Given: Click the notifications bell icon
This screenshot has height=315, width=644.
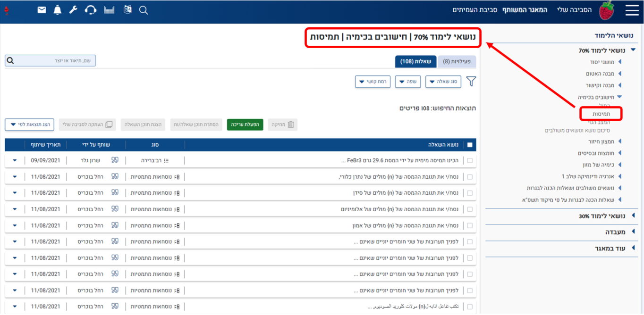Looking at the screenshot, I should [x=58, y=10].
